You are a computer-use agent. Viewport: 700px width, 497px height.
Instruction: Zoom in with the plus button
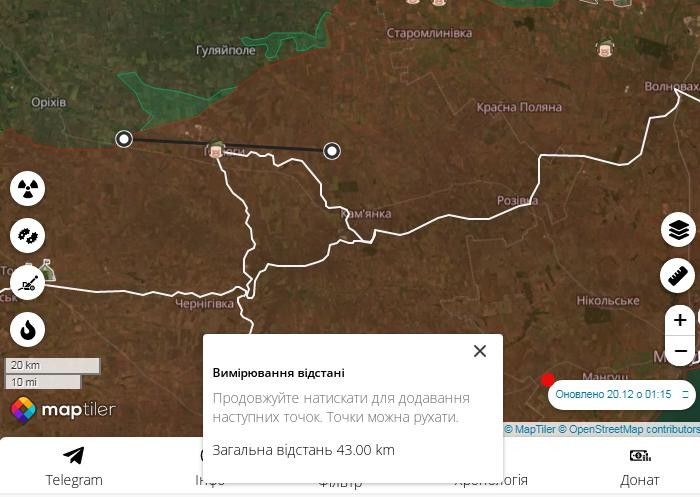(680, 321)
